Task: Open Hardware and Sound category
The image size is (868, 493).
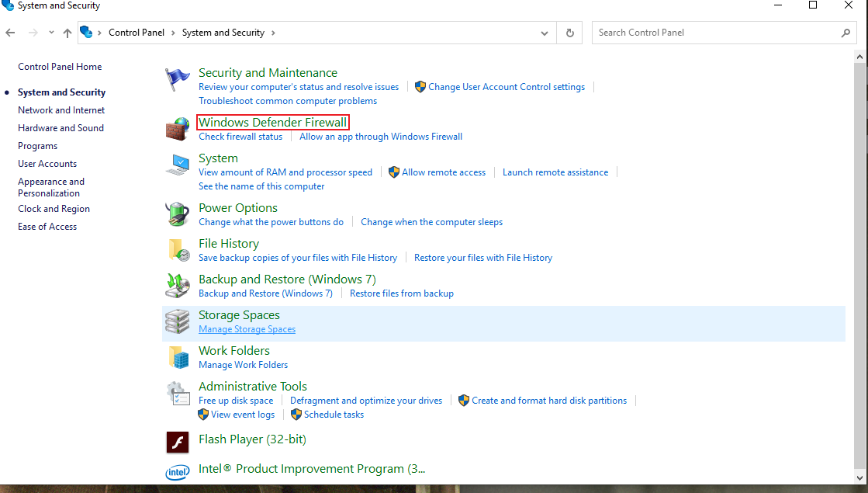Action: 61,128
